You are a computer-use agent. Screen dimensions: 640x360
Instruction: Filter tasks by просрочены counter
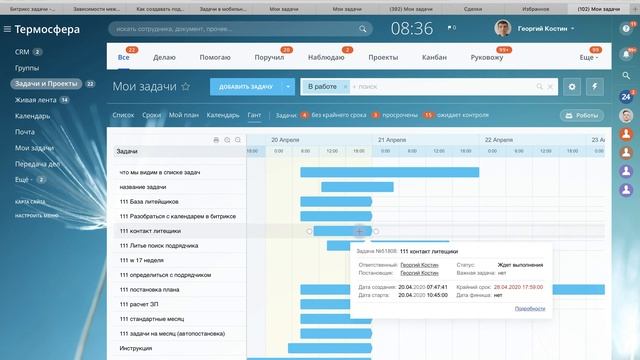(376, 115)
